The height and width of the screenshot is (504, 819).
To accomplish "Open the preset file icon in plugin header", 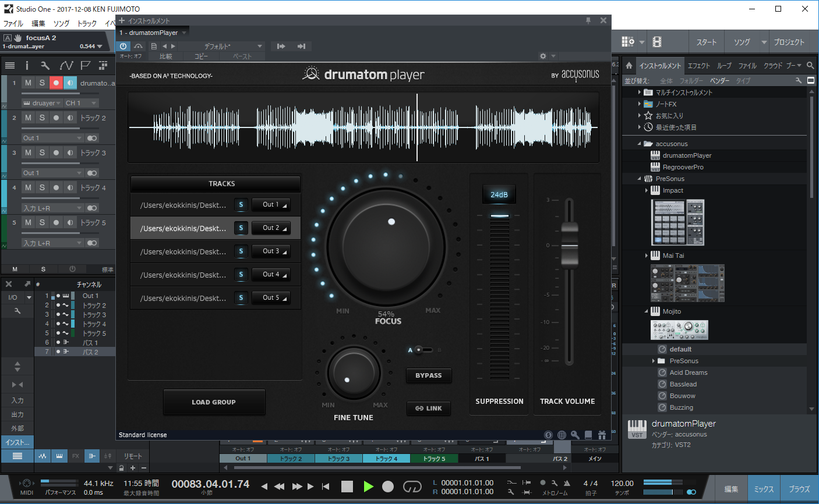I will coord(154,46).
